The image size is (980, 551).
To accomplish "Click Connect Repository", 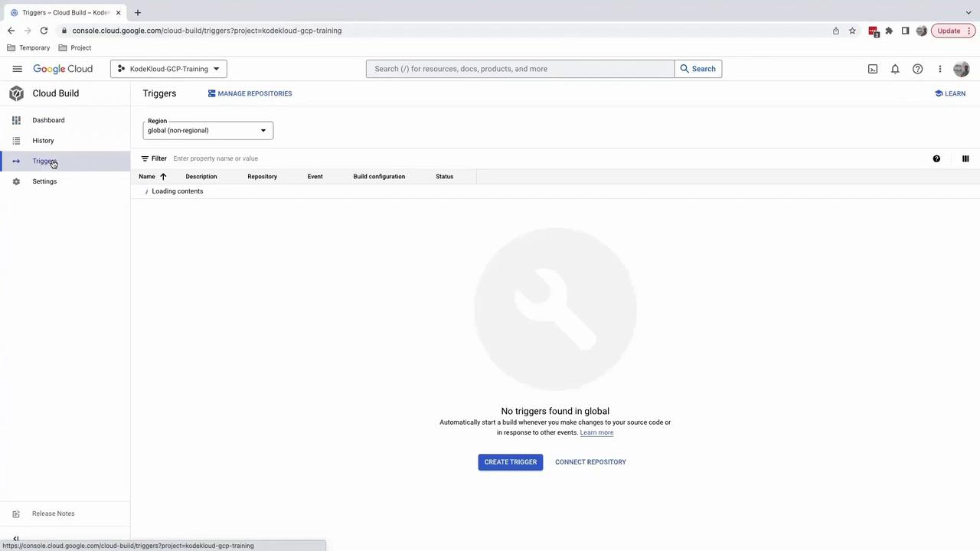I will pos(590,462).
